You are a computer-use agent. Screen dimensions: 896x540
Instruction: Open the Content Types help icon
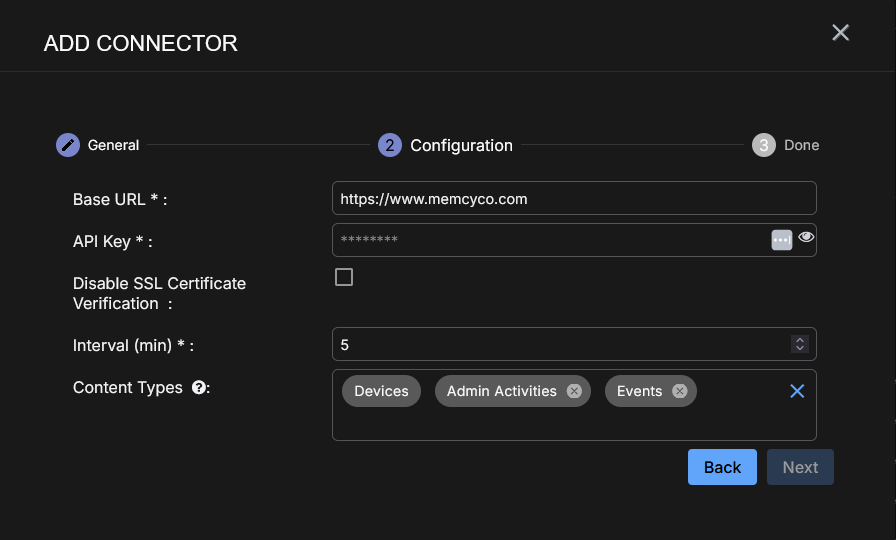pyautogui.click(x=199, y=388)
